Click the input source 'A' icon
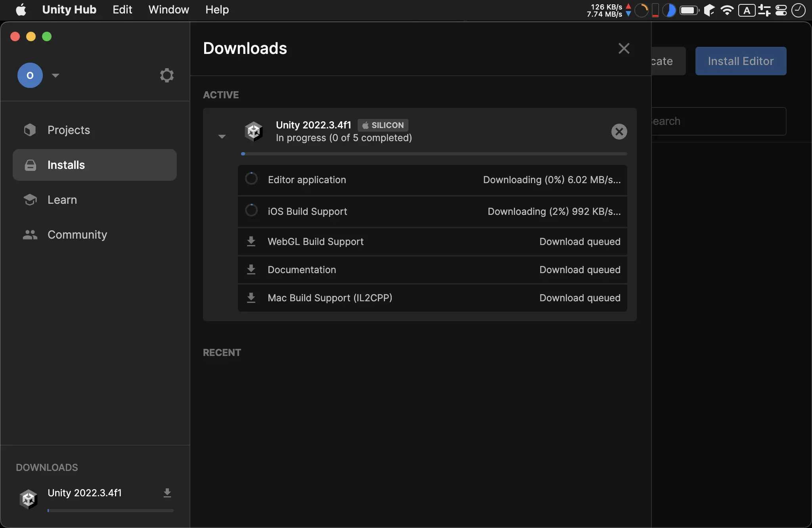 click(747, 10)
